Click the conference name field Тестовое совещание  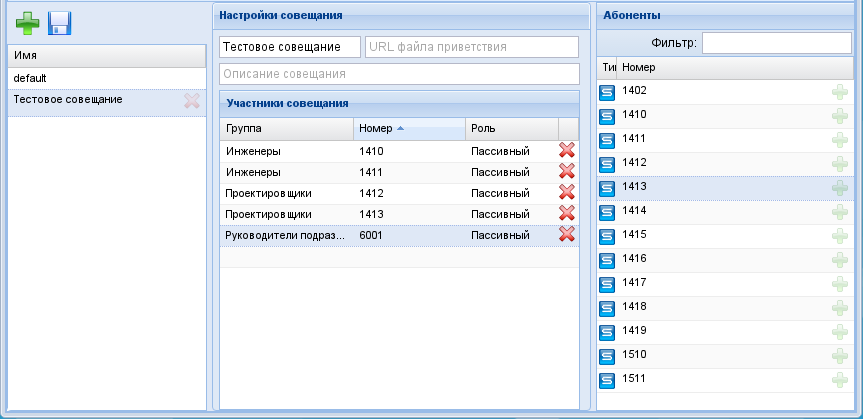pos(290,47)
